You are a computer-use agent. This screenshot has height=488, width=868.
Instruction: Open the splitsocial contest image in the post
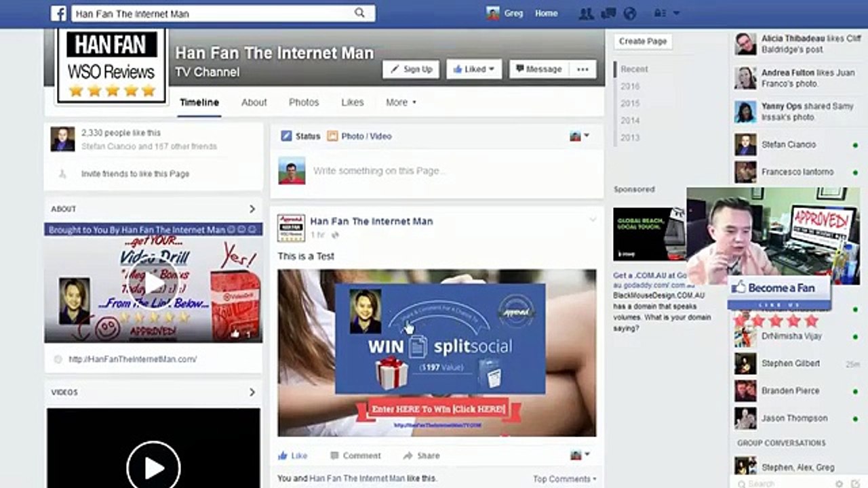tap(437, 352)
